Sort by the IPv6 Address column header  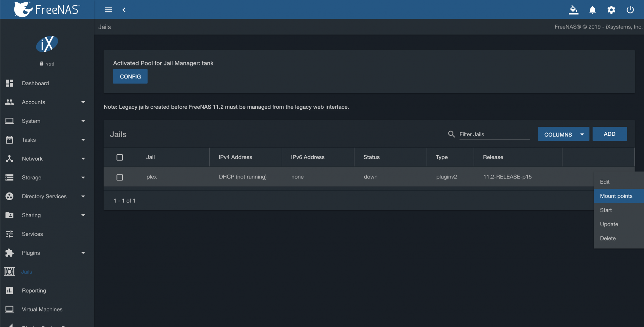308,157
